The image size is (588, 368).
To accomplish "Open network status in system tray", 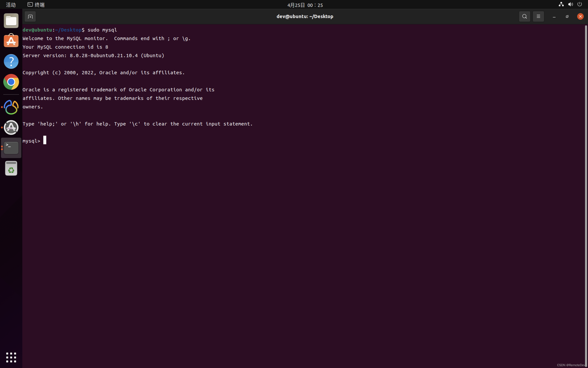I will [x=561, y=4].
